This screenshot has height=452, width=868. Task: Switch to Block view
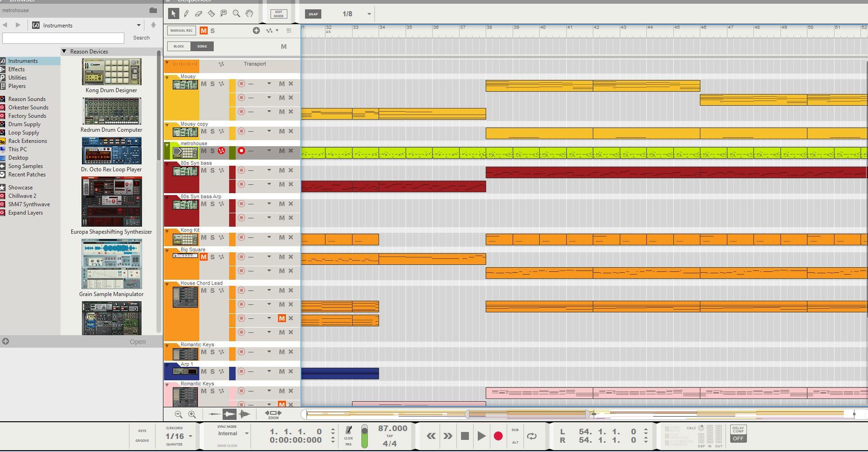click(x=179, y=47)
